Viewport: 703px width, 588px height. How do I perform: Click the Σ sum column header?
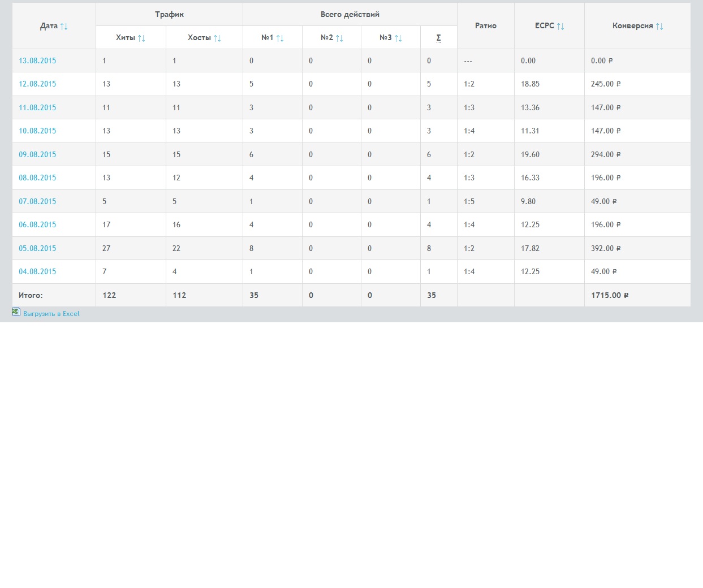(x=438, y=38)
